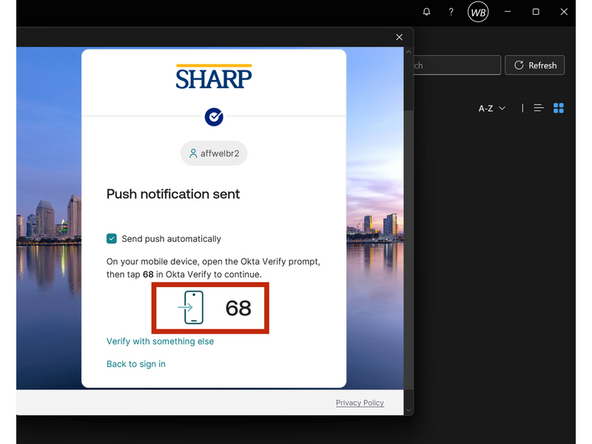
Task: Minimize the application window
Action: coord(507,12)
